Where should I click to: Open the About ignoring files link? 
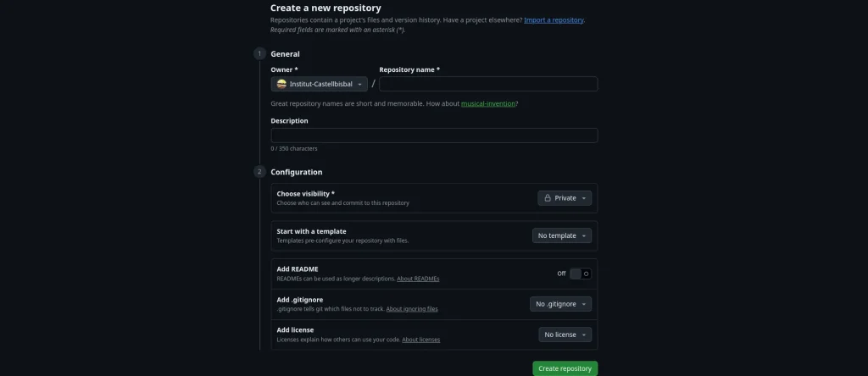pos(412,309)
